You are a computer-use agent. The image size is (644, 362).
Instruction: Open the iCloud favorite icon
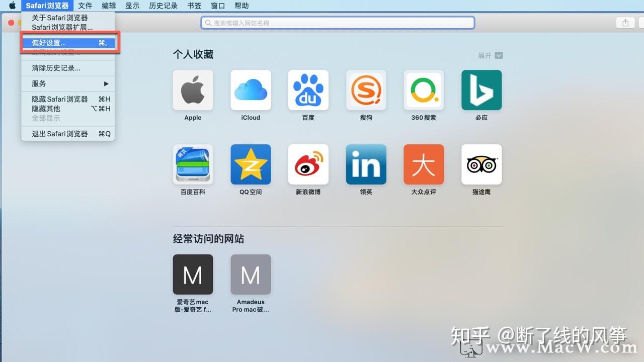tap(251, 89)
